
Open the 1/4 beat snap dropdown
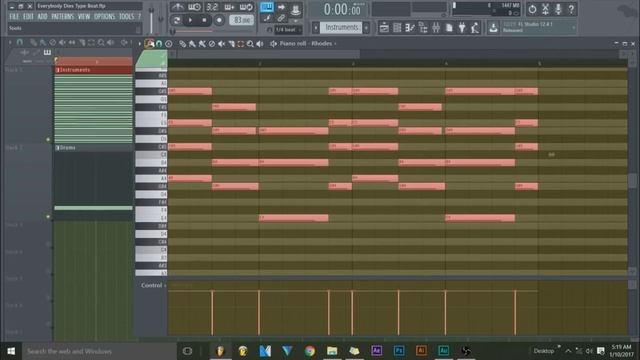[x=288, y=30]
